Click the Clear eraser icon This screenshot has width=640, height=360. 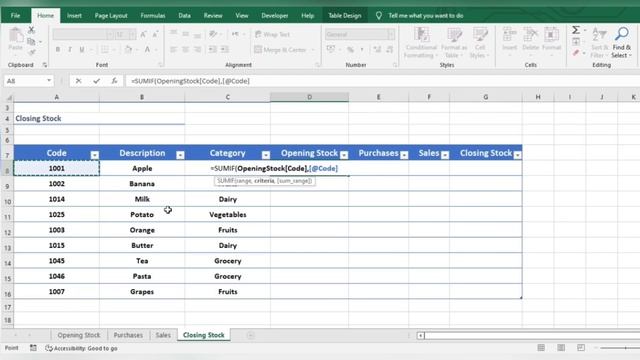(x=576, y=53)
